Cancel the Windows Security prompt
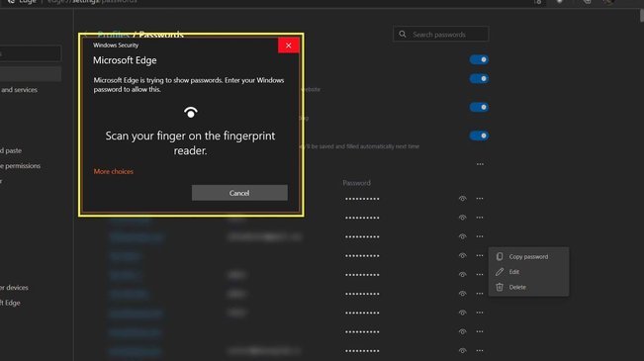Screen dimensions: 644x361 239,193
